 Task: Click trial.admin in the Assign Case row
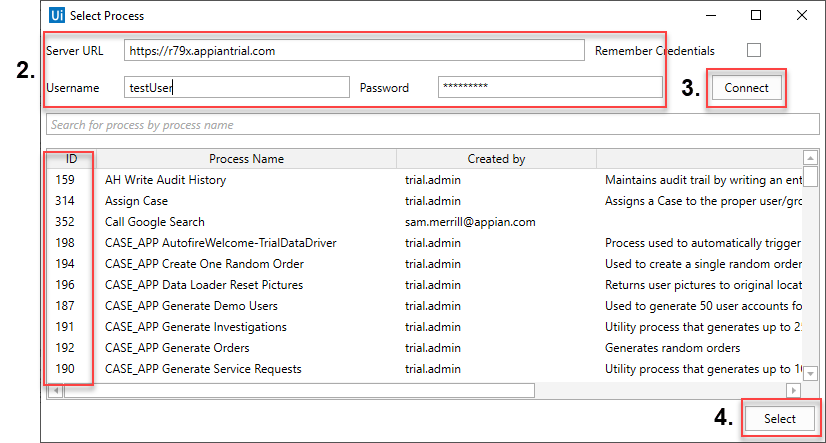[432, 201]
